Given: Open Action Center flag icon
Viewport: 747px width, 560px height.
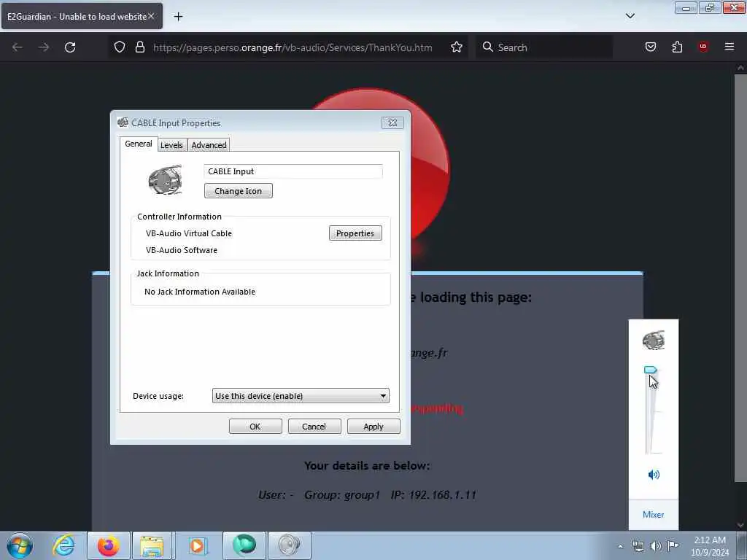Looking at the screenshot, I should [x=673, y=545].
